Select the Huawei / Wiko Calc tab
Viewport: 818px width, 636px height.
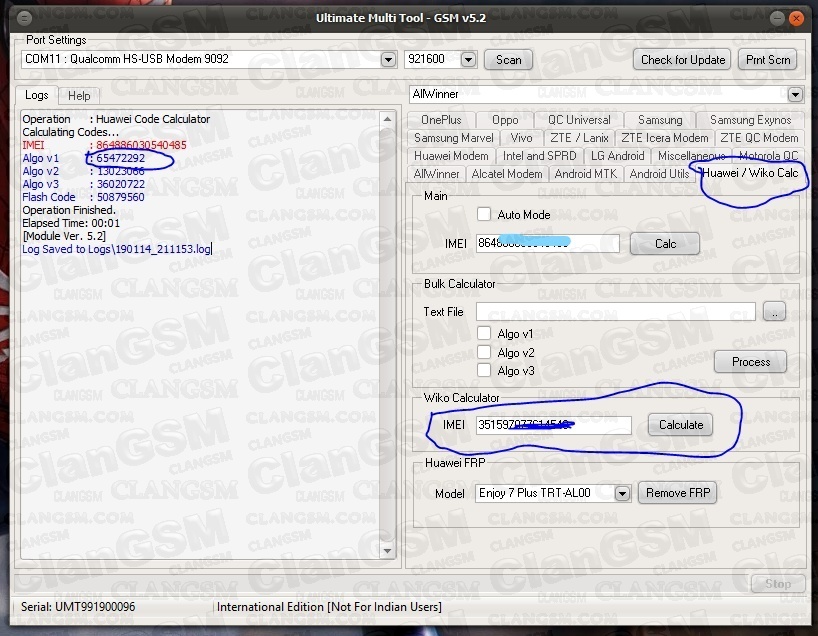[x=750, y=173]
